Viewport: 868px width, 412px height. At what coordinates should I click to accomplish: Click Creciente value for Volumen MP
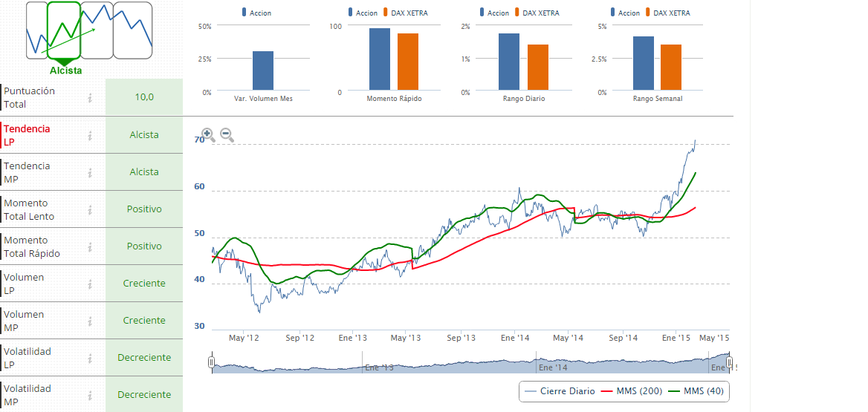coord(144,320)
